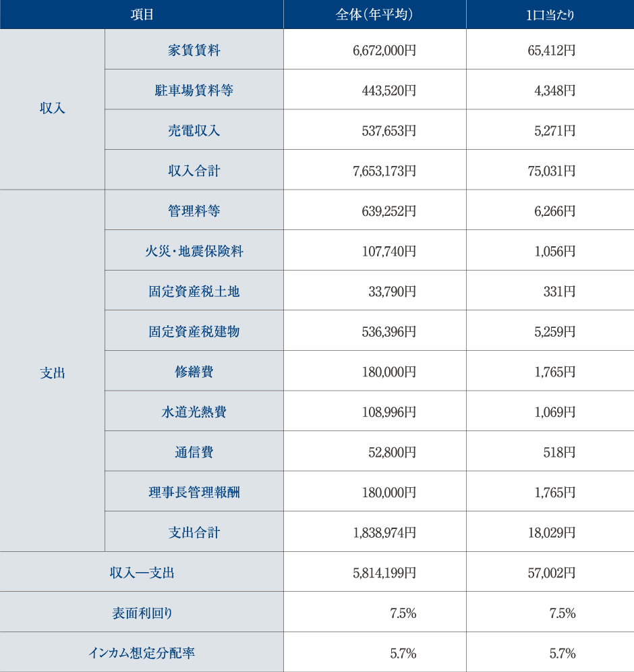Click the 理事長管理報酬 row label

(x=194, y=493)
